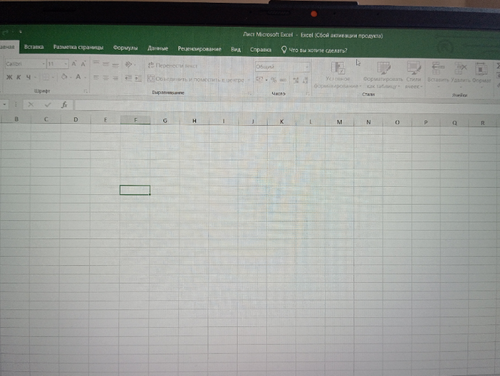This screenshot has width=500, height=376.
Task: Apply percent style format
Action: (x=274, y=80)
